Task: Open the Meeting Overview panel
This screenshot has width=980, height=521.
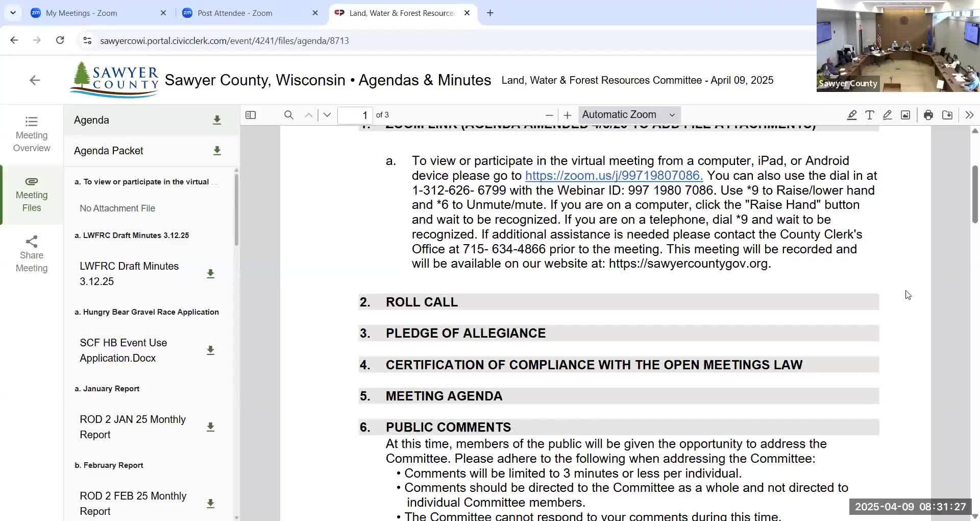Action: pos(31,134)
